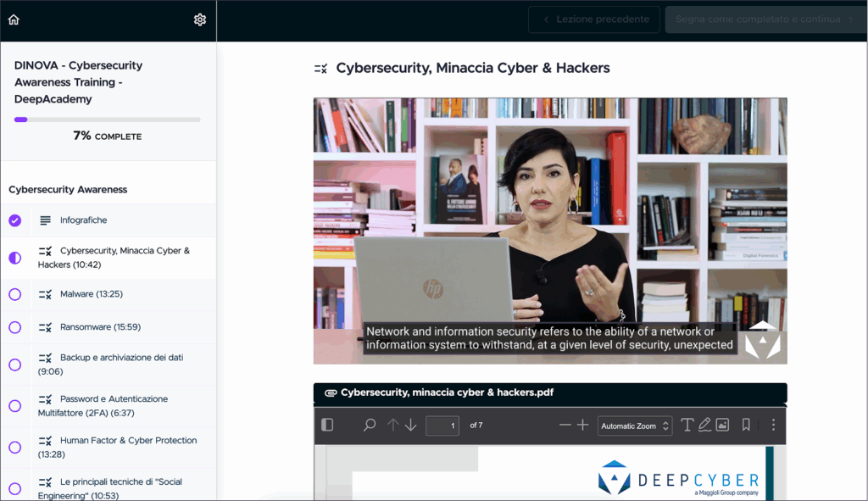868x501 pixels.
Task: Click the home icon in the sidebar header
Action: (x=14, y=19)
